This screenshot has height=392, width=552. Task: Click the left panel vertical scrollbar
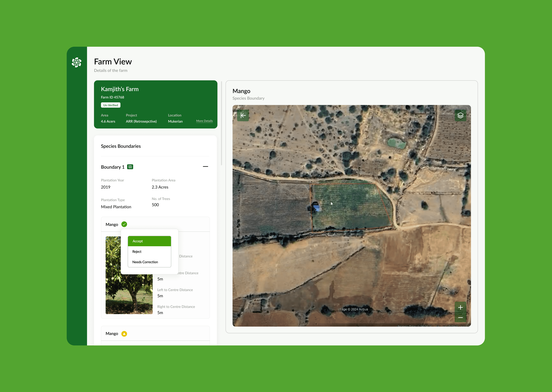point(221,123)
